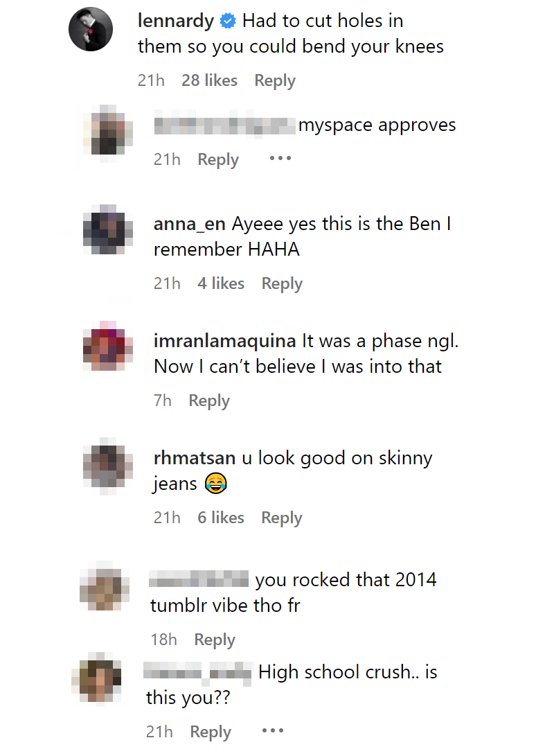Screen dimensions: 554x756
Task: Reply to imranlamaquina's comment
Action: [209, 401]
